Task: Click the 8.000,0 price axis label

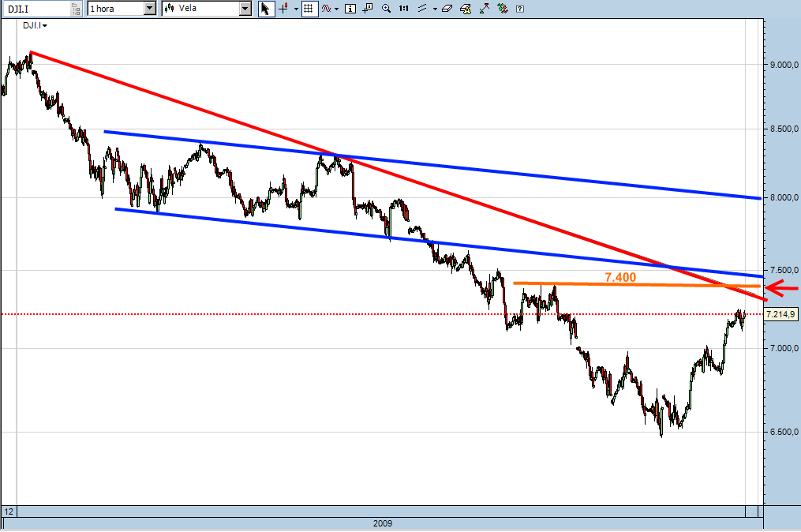Action: pyautogui.click(x=784, y=197)
